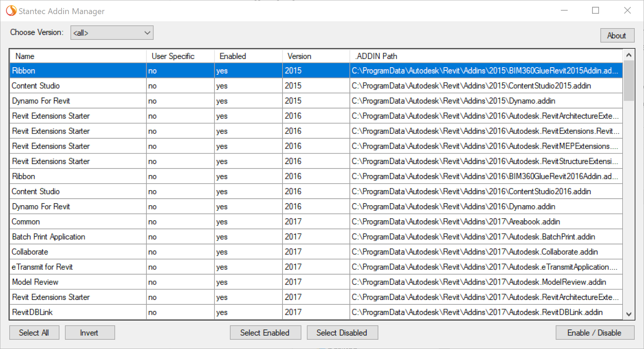Click the Enabled 'yes' cell in Common row
644x349 pixels.
(248, 222)
